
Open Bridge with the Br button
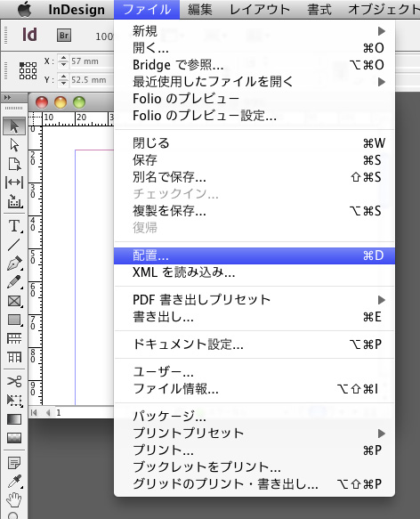(64, 35)
